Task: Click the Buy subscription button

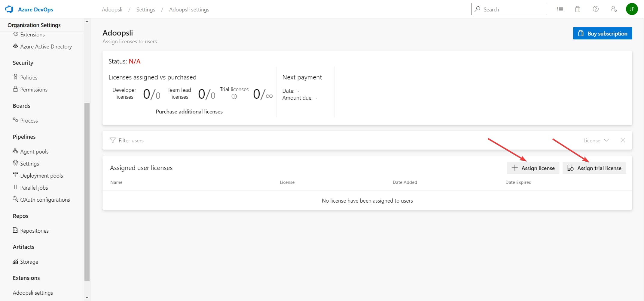Action: [602, 33]
